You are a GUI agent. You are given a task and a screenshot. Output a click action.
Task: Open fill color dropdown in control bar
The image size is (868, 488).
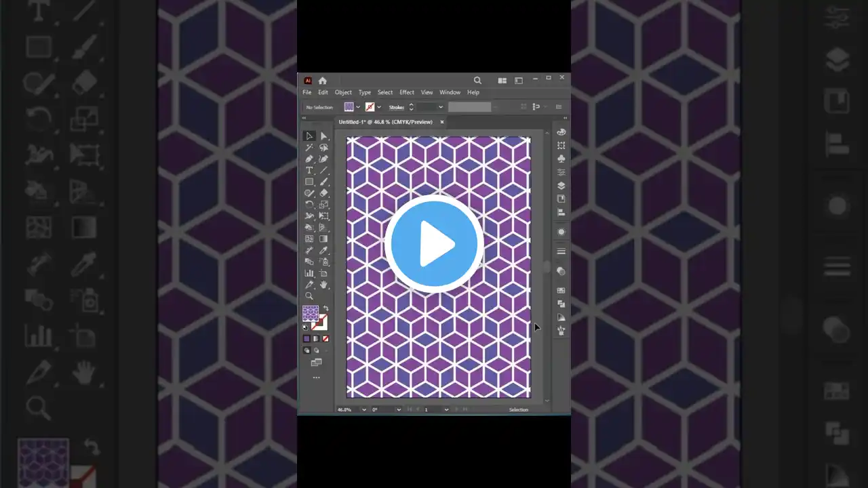click(x=358, y=107)
